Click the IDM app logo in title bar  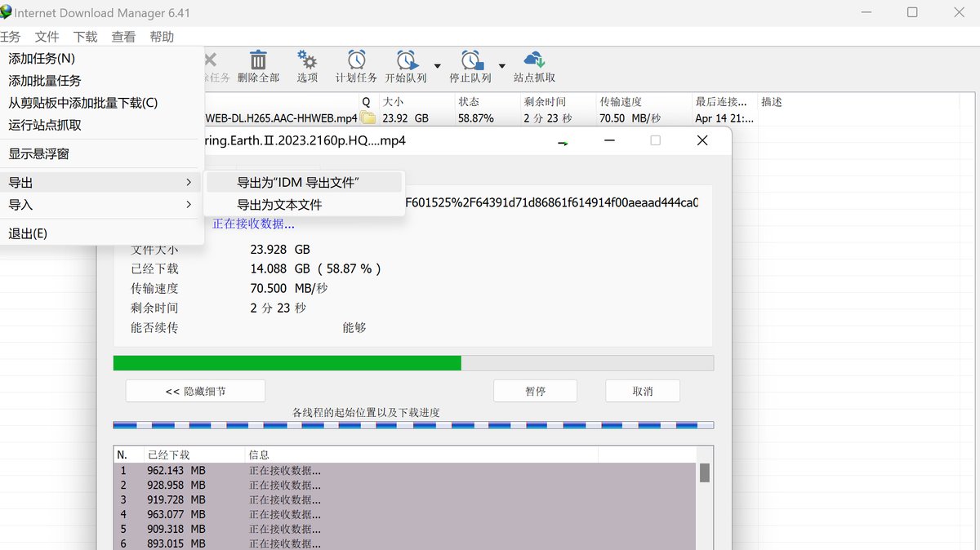coord(7,12)
